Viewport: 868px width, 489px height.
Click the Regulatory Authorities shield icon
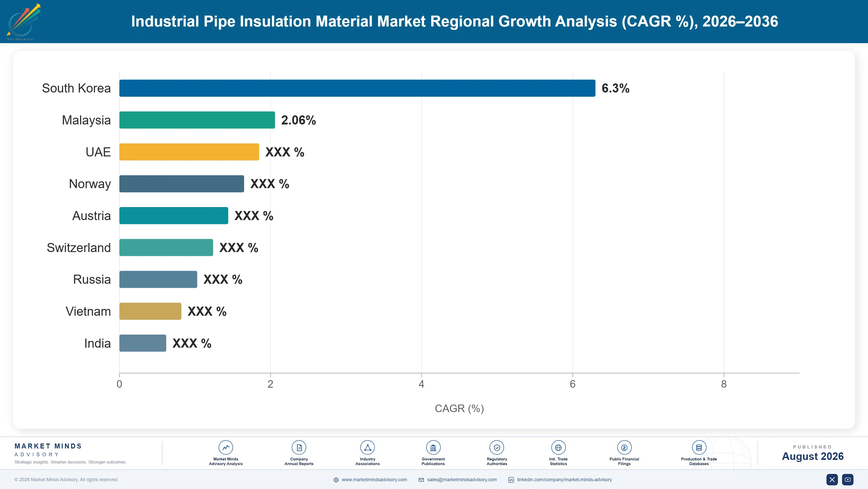[x=497, y=447]
